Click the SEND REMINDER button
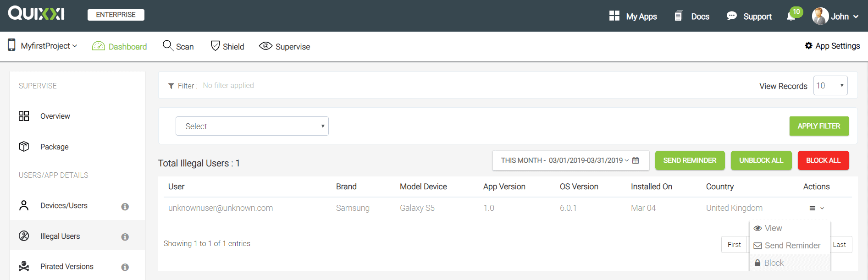Viewport: 868px width, 280px height. 690,160
